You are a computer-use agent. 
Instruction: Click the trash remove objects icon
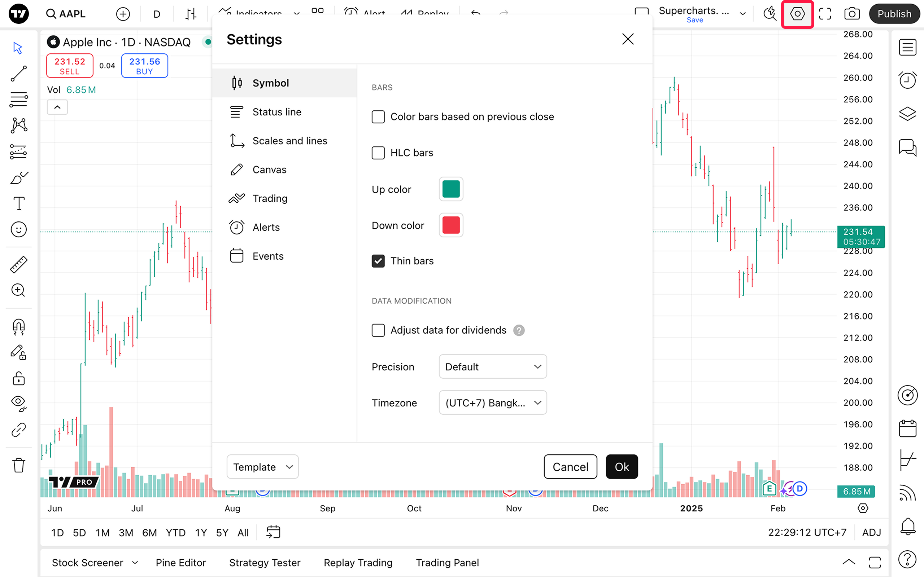click(x=19, y=466)
